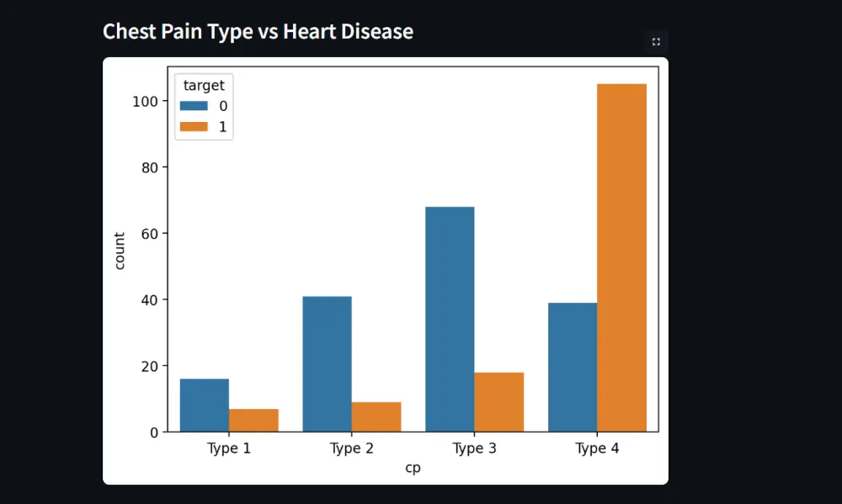Click the blue bar for Type 2
Viewport: 842px width, 504px height.
tap(327, 363)
